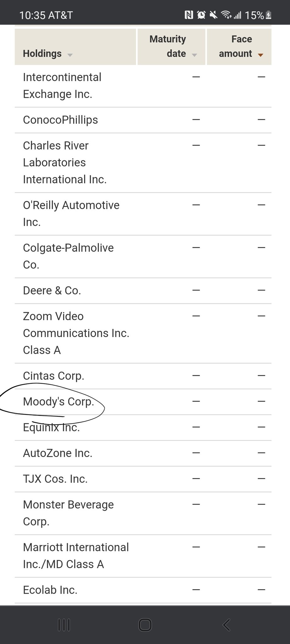Tap the Monster Beverage Corp. entry
This screenshot has width=290, height=644.
pos(68,513)
